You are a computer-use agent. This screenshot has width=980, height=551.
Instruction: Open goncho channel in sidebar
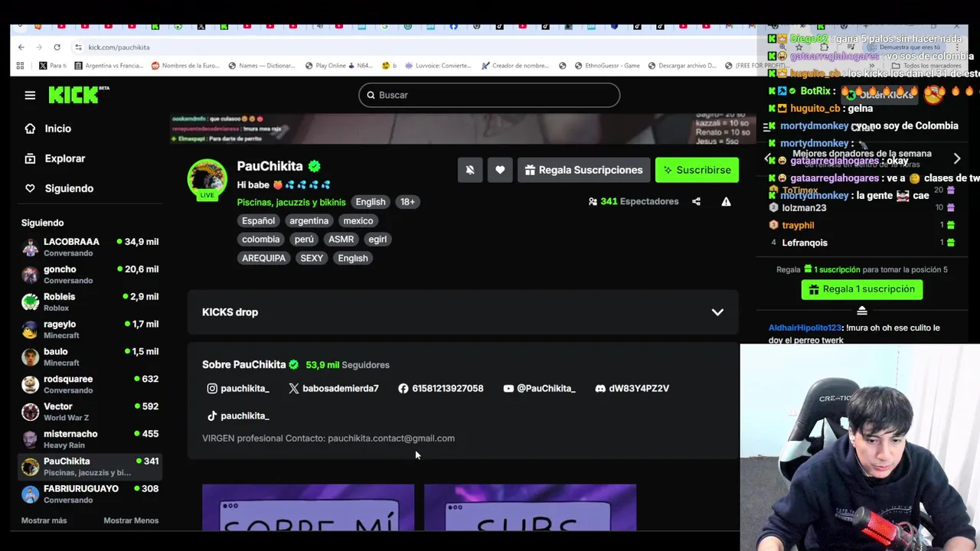click(x=90, y=275)
